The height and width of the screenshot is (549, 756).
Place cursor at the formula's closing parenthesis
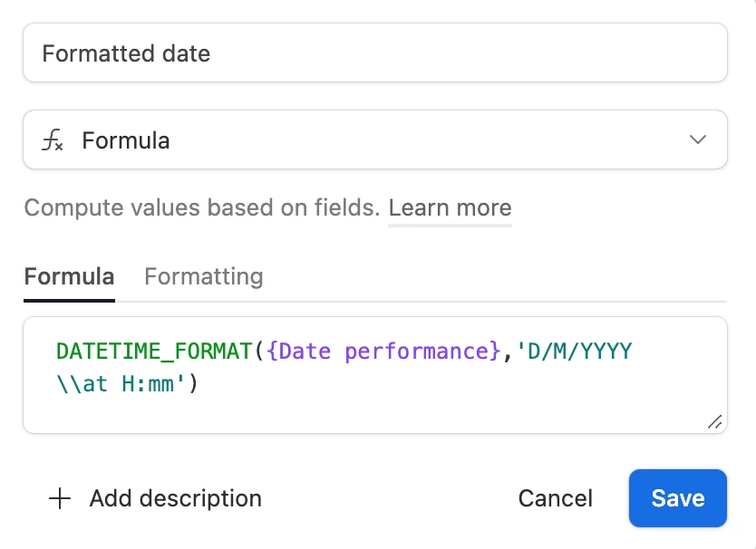click(x=192, y=385)
